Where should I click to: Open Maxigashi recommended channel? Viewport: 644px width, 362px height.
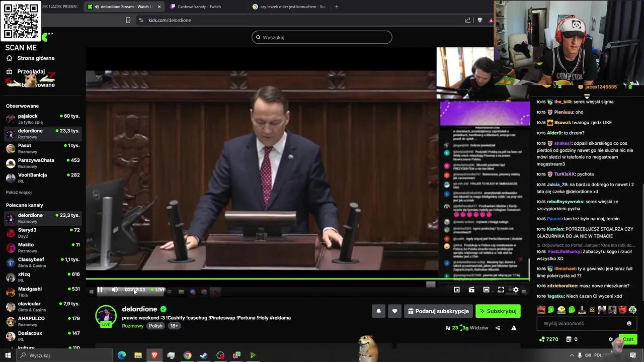pyautogui.click(x=43, y=292)
